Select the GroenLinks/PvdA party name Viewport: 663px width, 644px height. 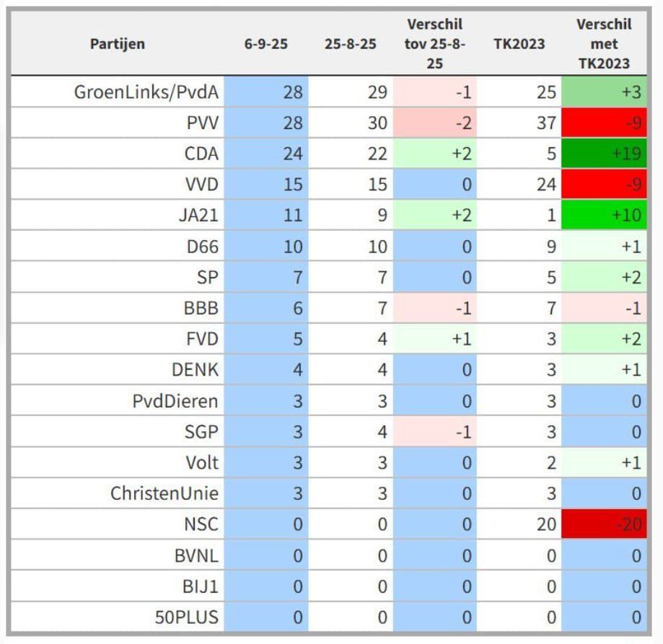point(146,92)
